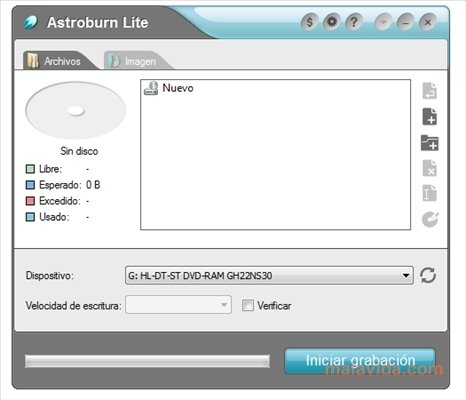Open settings via the gear icon
The image size is (466, 400).
[332, 22]
